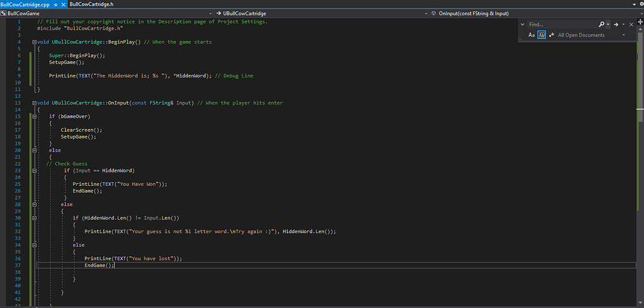The width and height of the screenshot is (644, 308).
Task: Collapse the else block on line 34
Action: [x=33, y=245]
